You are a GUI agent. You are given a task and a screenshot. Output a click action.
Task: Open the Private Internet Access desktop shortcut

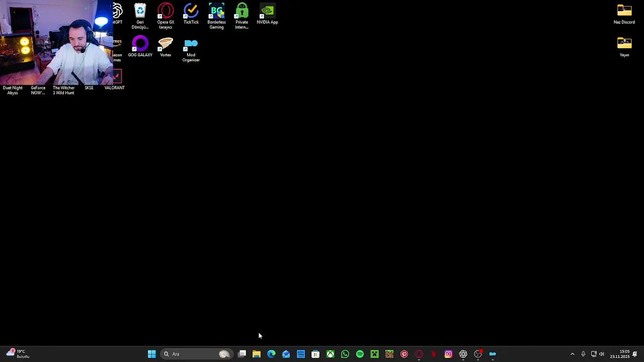[242, 16]
